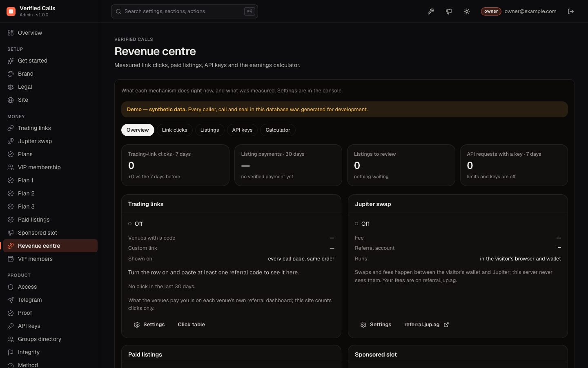This screenshot has width=588, height=368.
Task: Open Plan 2 in sidebar
Action: click(x=51, y=193)
